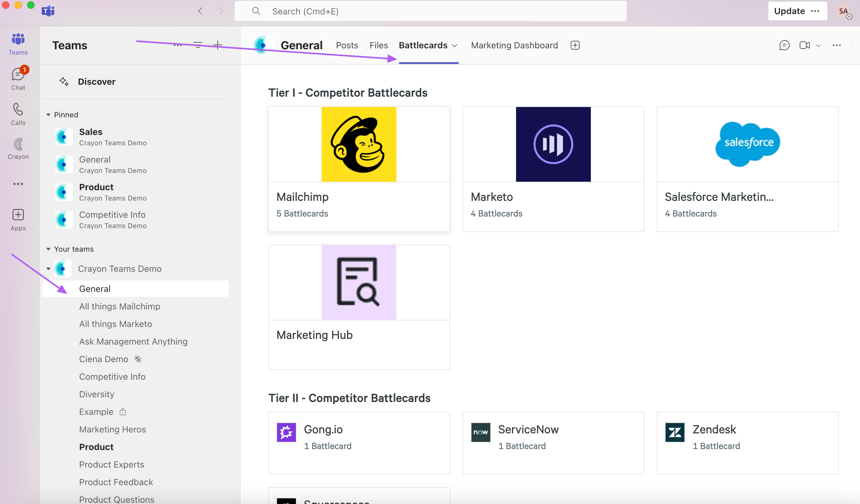
Task: Open the channel conversation icon
Action: click(784, 46)
